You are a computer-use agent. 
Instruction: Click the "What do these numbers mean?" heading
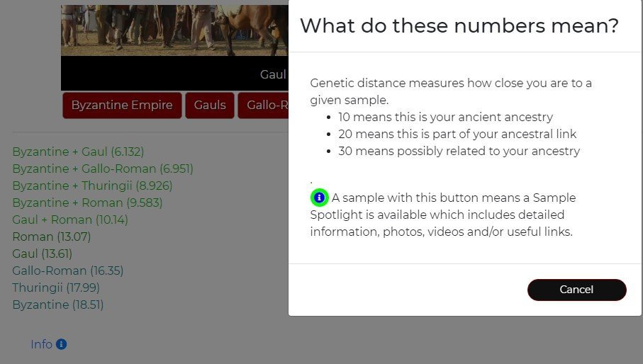[459, 26]
